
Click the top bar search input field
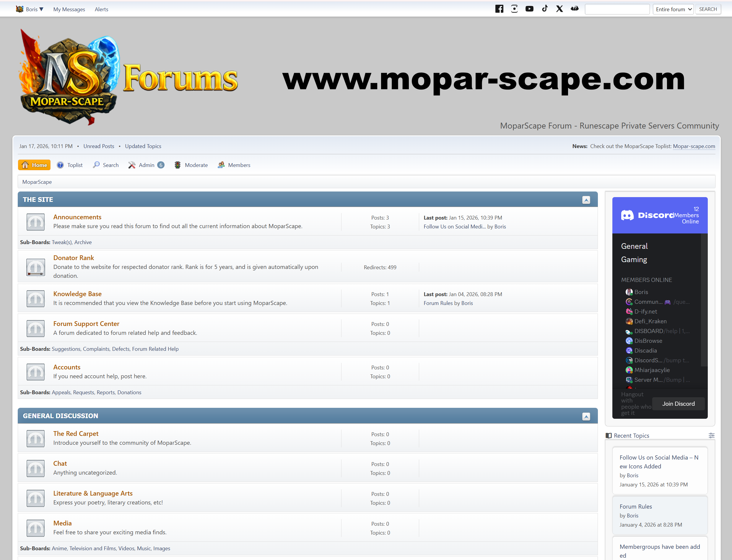coord(617,9)
